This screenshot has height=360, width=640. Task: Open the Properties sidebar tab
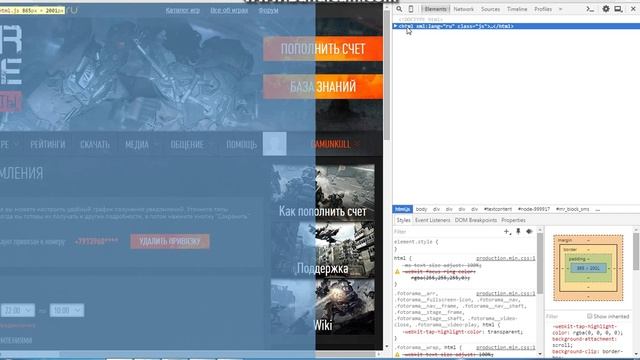[513, 220]
